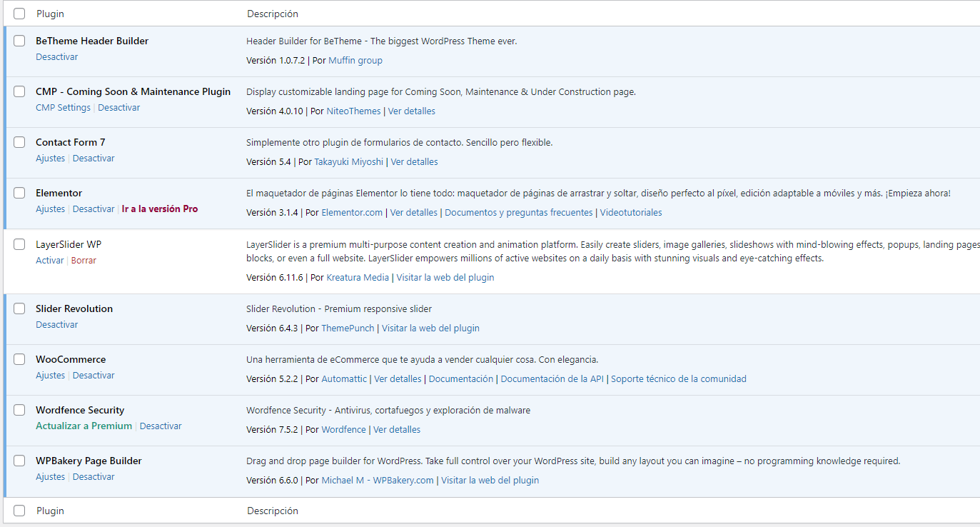The image size is (980, 527).
Task: Open WooCommerce Ajustes
Action: [51, 376]
